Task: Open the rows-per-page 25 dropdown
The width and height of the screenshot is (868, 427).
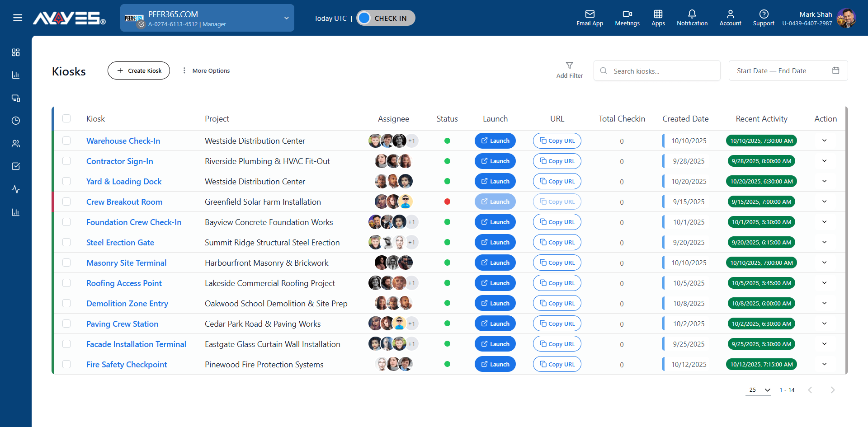Action: 758,390
